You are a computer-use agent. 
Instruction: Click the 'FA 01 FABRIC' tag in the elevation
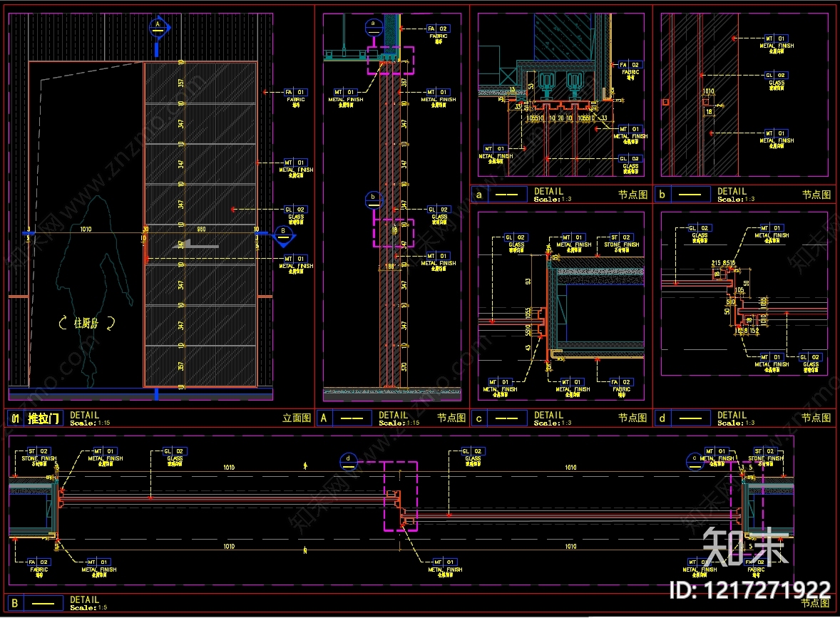(x=295, y=96)
